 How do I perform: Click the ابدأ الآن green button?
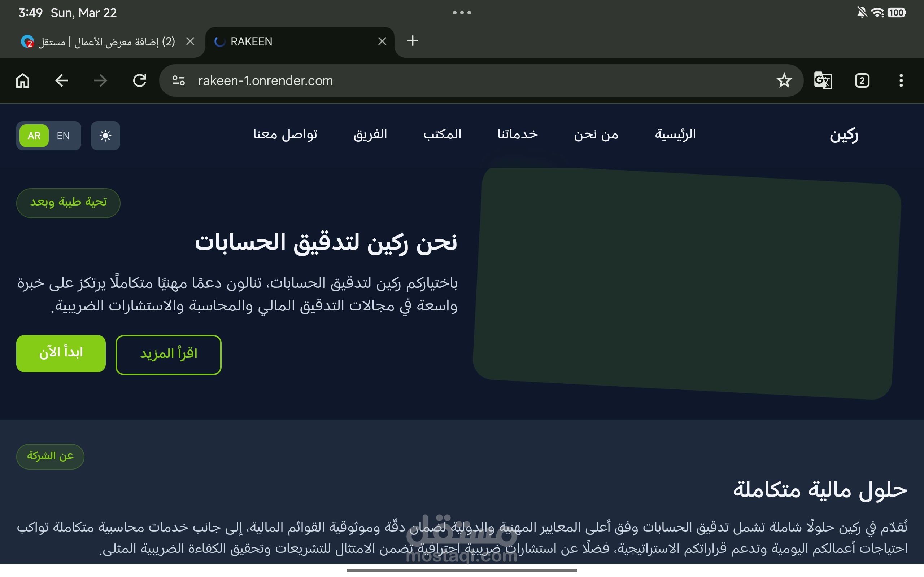61,353
